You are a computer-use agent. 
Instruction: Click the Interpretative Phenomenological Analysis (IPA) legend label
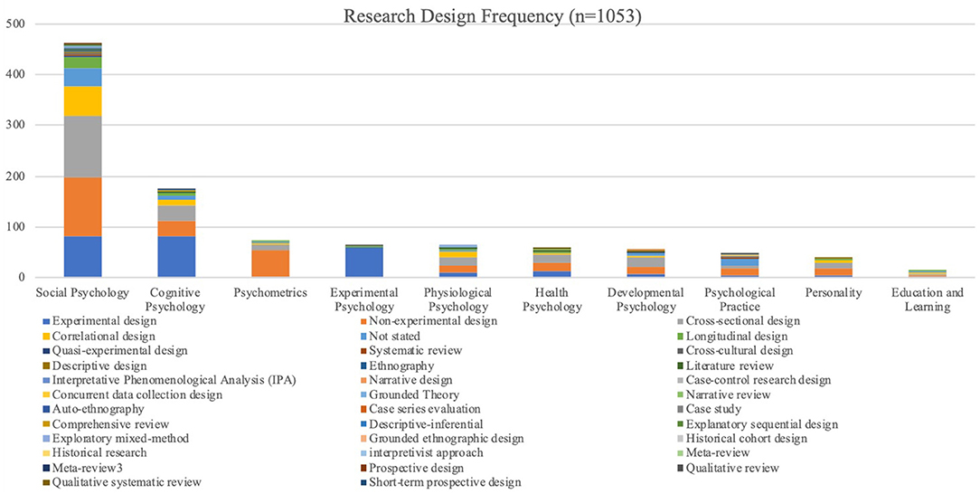pyautogui.click(x=174, y=380)
